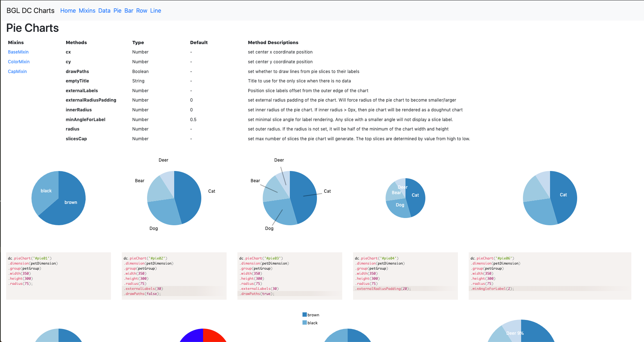Click the black legend label

tap(313, 323)
